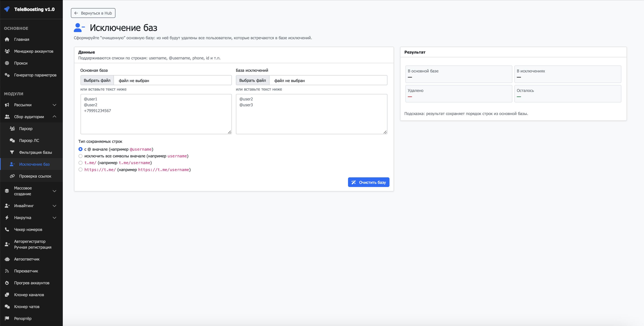Click the link icon for Проверка ссылок

click(x=12, y=176)
